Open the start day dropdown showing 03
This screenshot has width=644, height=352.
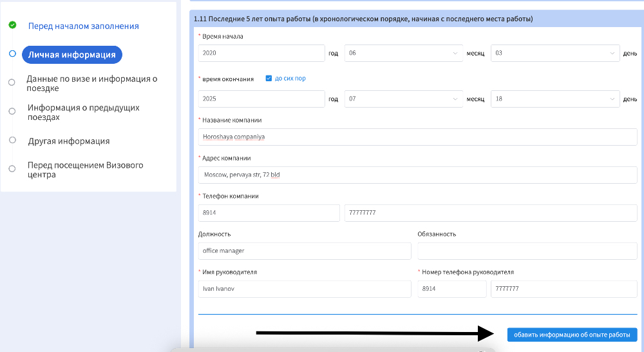click(x=554, y=54)
